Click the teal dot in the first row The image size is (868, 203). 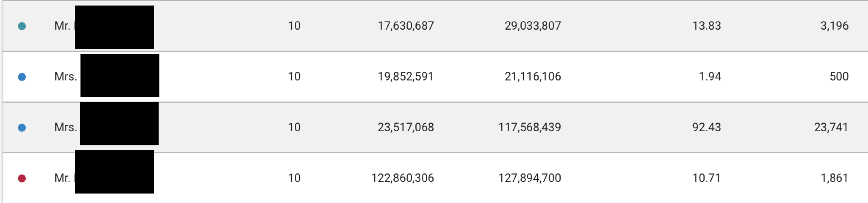coord(22,26)
